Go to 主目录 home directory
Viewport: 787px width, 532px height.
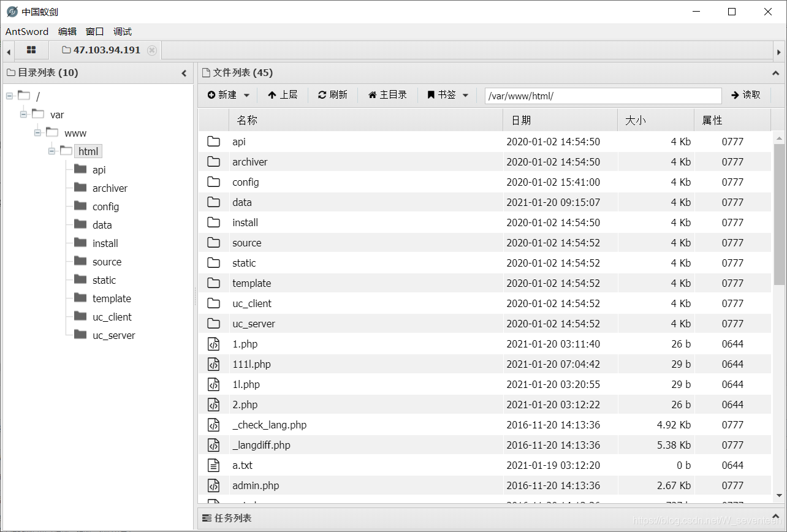pyautogui.click(x=387, y=95)
